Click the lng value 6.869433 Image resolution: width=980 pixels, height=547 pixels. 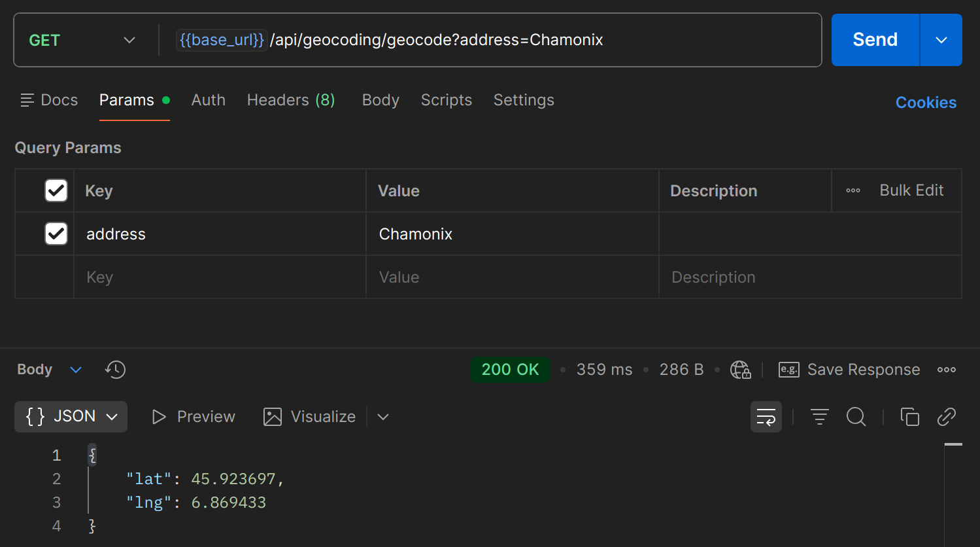point(228,503)
